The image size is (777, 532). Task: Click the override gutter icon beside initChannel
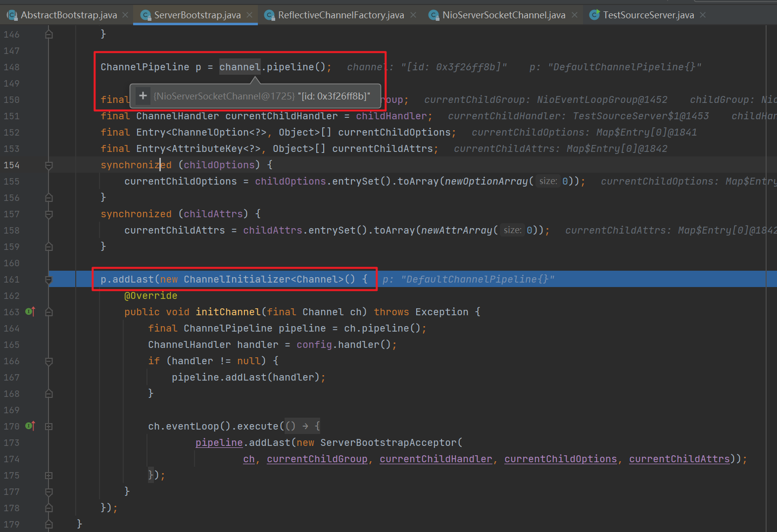coord(30,312)
